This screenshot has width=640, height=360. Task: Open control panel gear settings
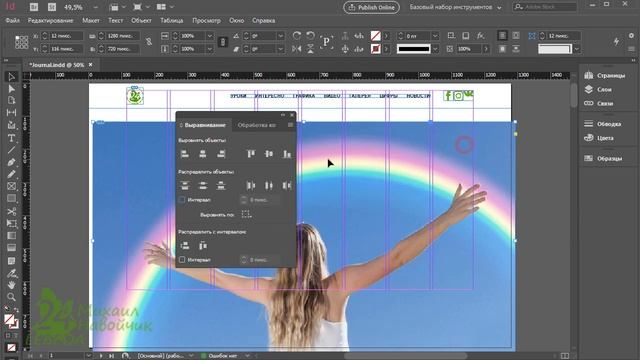pyautogui.click(x=631, y=36)
